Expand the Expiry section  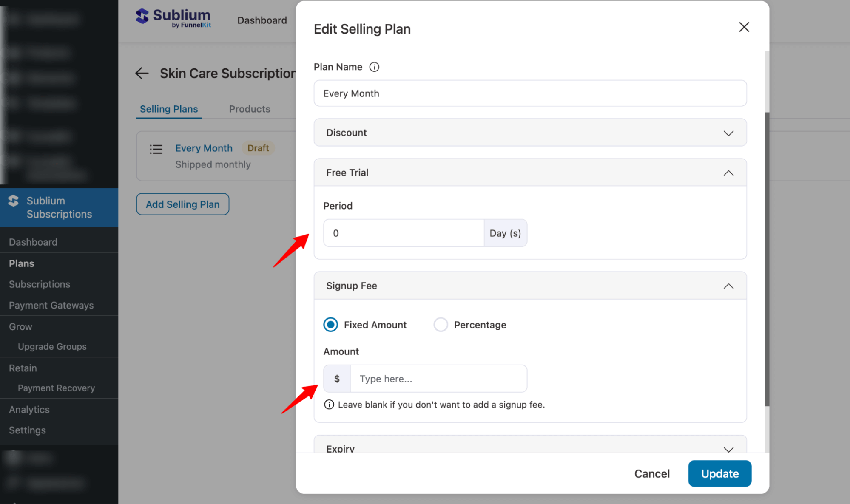click(x=728, y=449)
